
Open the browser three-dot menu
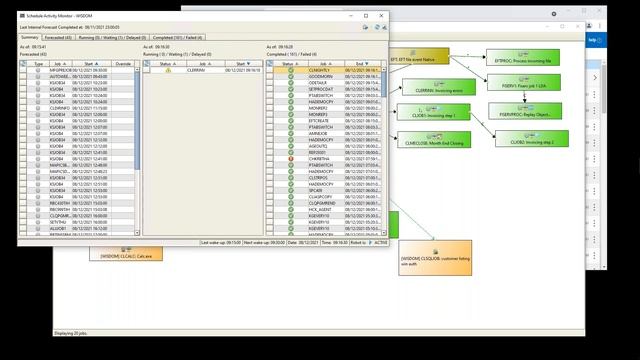(600, 26)
